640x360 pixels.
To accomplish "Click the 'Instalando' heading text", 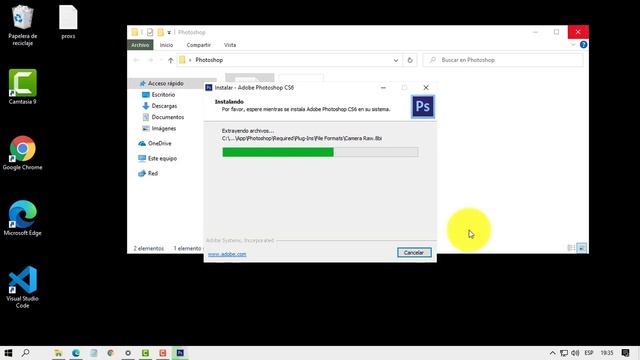I will [229, 102].
